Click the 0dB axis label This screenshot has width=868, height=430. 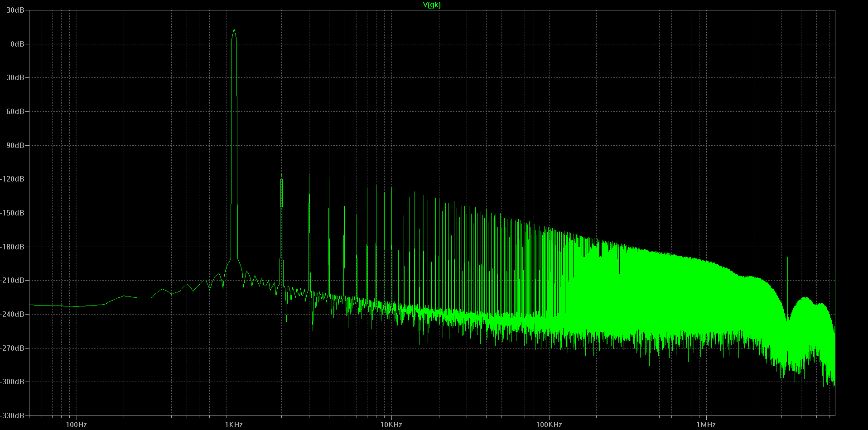click(x=17, y=44)
